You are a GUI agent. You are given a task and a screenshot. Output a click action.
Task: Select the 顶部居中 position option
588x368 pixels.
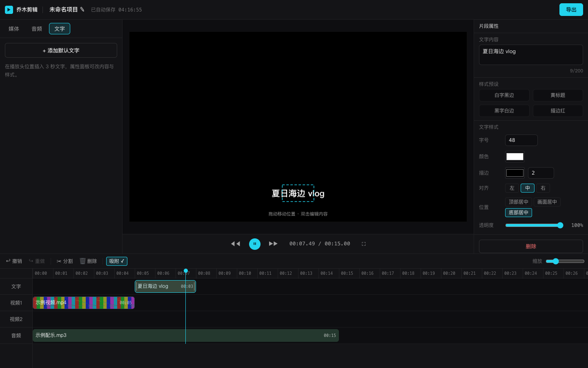(519, 202)
